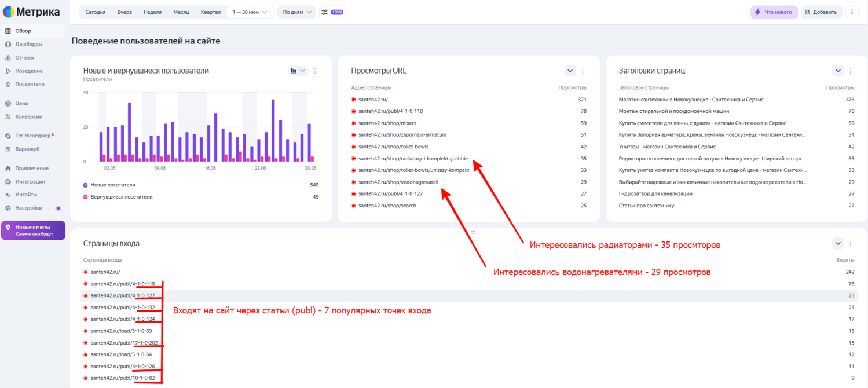Select the Неделя period tab
Image resolution: width=868 pixels, height=388 pixels.
152,12
